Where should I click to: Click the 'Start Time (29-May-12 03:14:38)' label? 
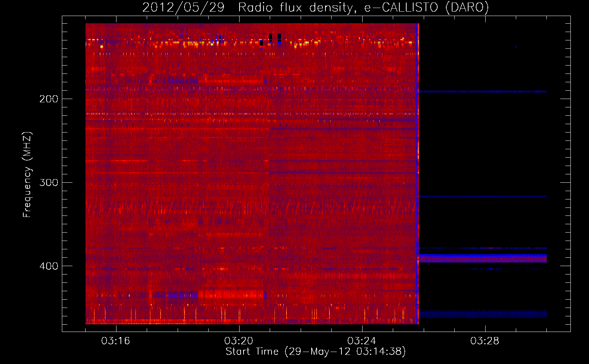[x=316, y=352]
